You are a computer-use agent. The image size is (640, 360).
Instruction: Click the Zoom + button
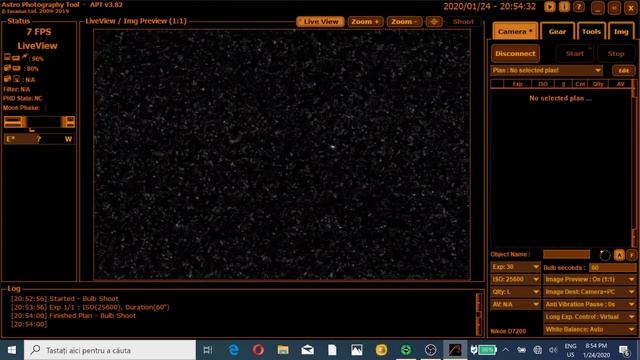pos(365,22)
